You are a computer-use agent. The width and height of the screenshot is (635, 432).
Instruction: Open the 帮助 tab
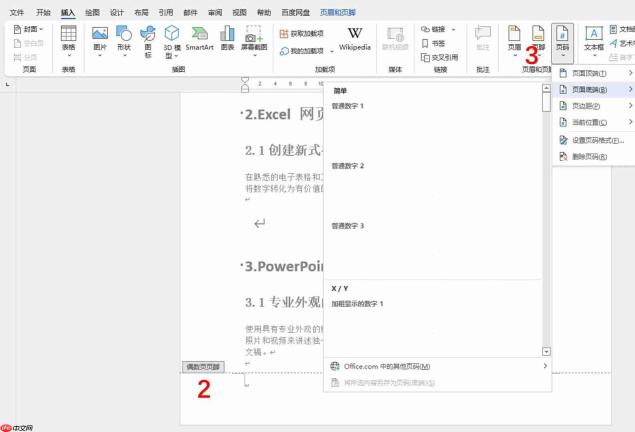pos(264,13)
